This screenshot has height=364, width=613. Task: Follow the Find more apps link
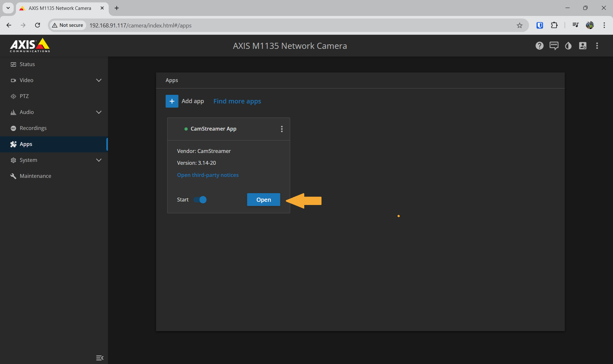click(237, 101)
